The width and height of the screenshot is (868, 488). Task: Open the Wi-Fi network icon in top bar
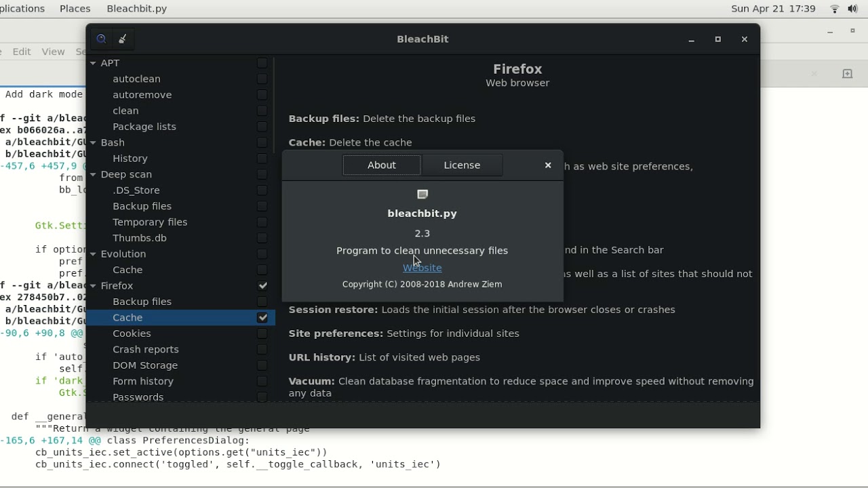tap(835, 9)
